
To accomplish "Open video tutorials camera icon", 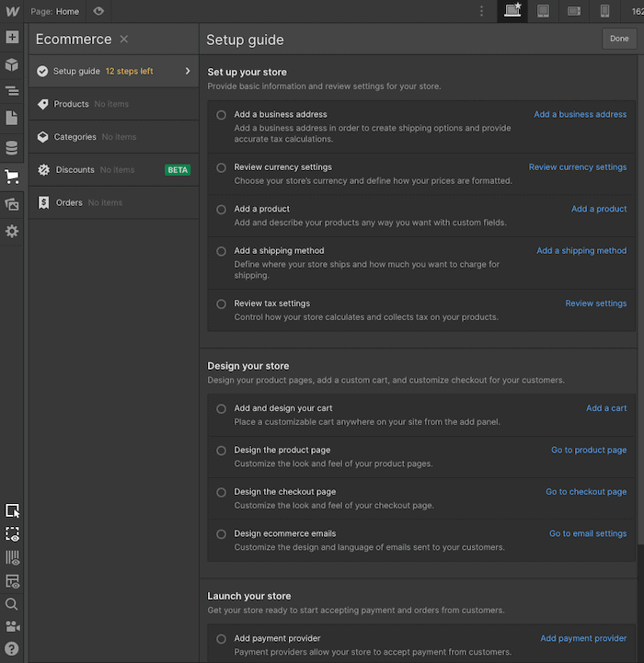I will [x=12, y=626].
